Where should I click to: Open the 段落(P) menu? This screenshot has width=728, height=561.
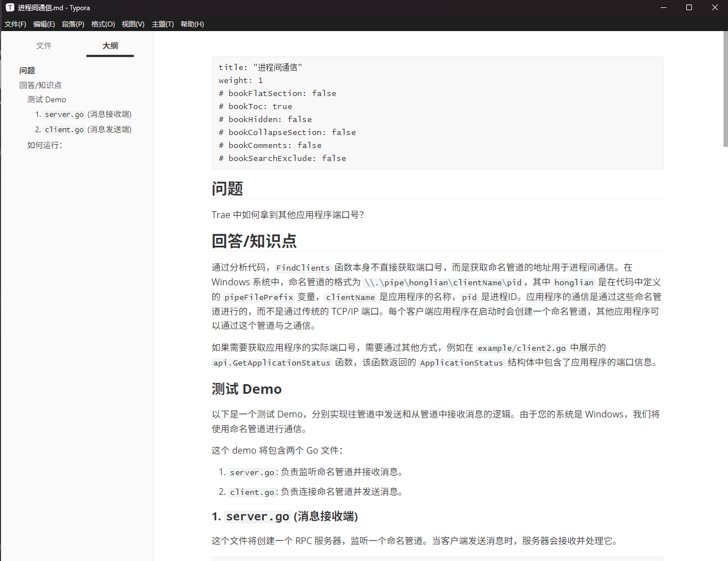pos(73,24)
